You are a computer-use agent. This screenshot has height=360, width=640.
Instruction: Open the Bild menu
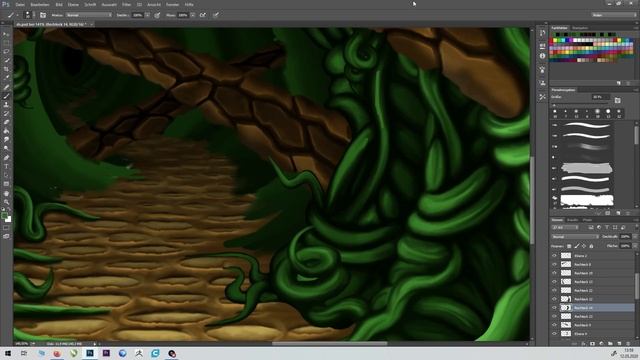click(59, 4)
